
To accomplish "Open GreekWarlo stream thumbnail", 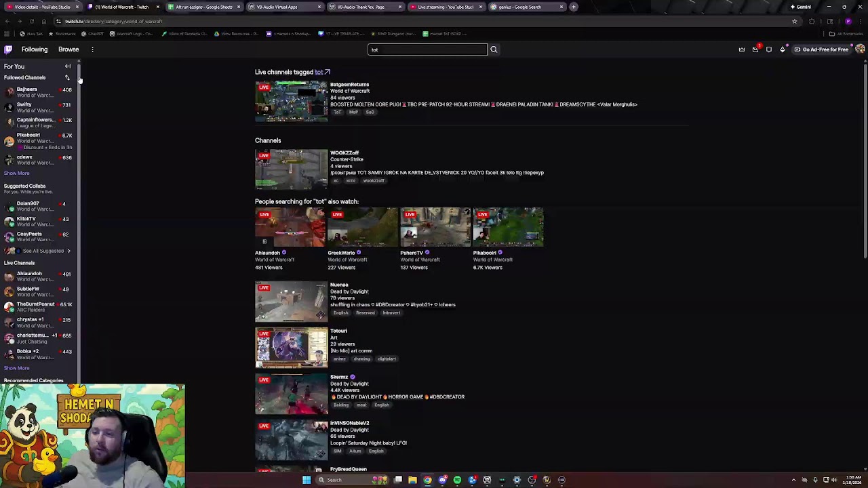I will pos(363,227).
